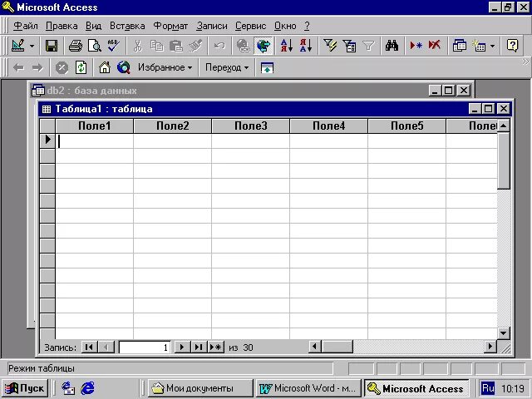Screen dimensions: 532x399
Task: Go to the first record button
Action: pos(90,347)
